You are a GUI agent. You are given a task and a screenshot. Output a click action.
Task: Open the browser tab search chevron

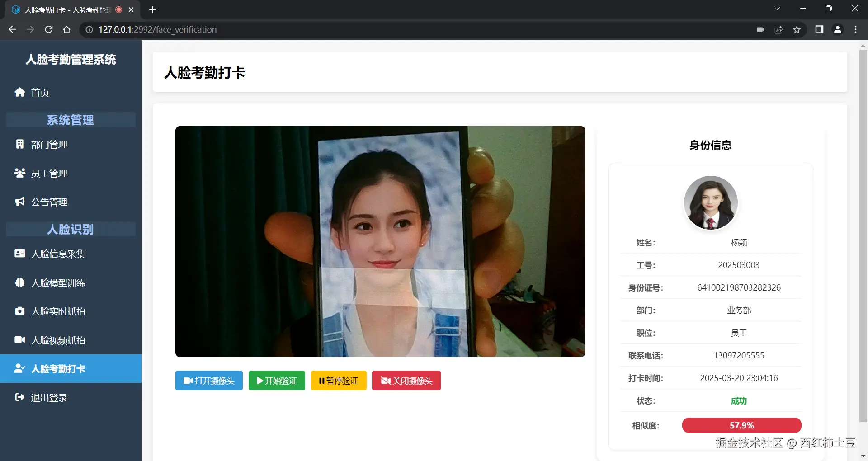tap(777, 8)
